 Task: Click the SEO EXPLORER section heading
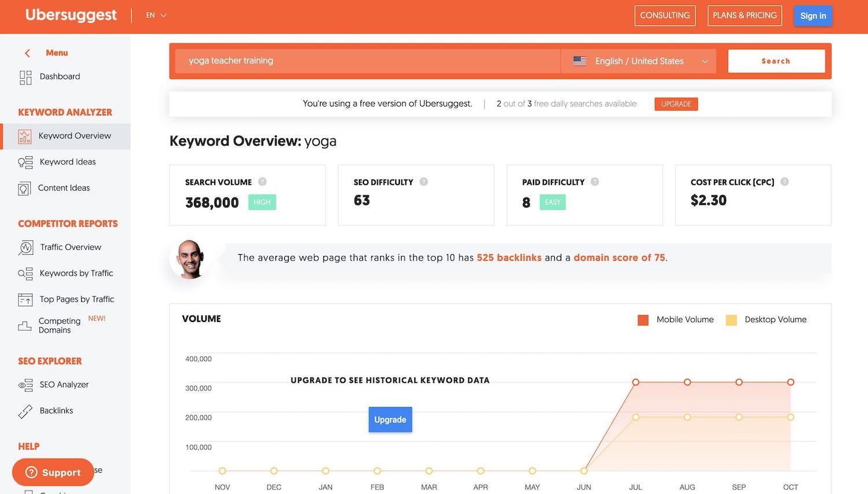tap(50, 361)
